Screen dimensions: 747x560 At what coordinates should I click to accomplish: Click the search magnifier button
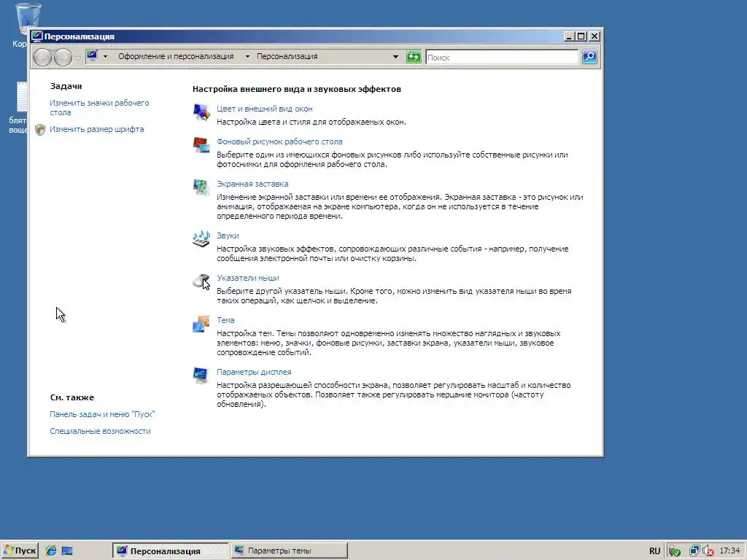589,57
